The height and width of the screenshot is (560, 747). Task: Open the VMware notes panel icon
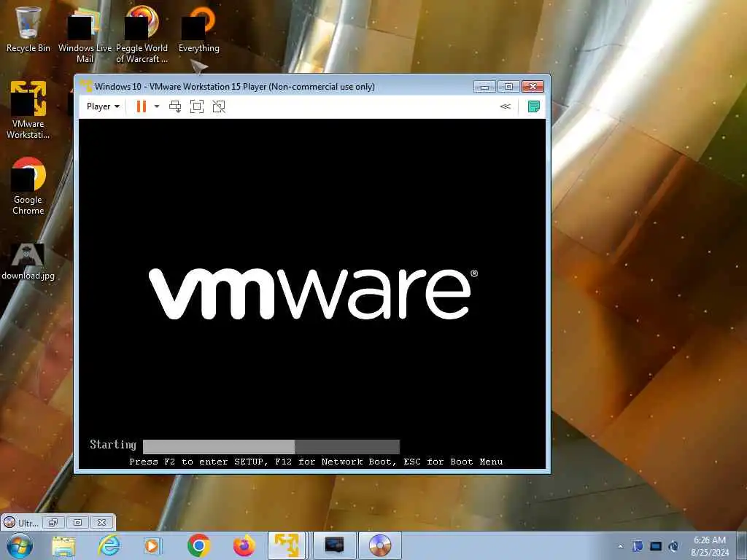(534, 106)
